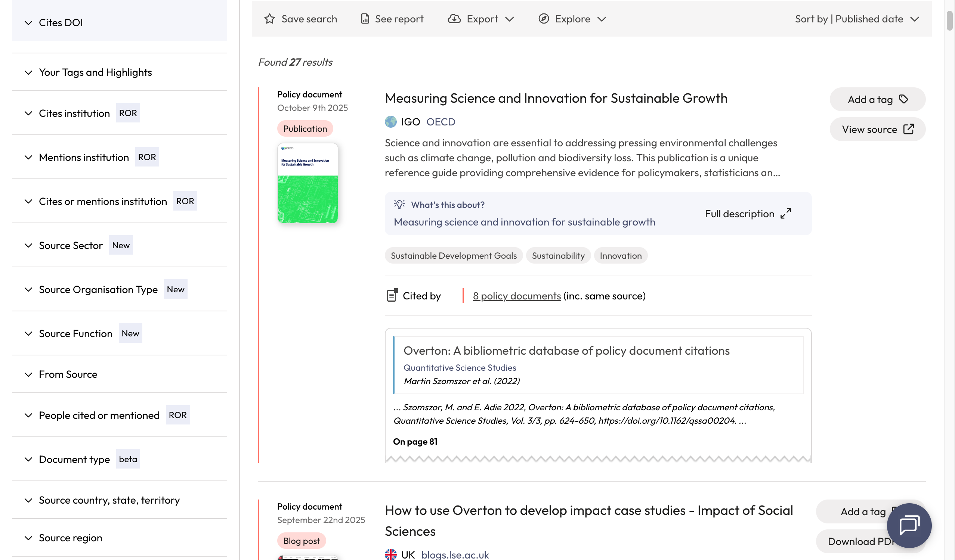Image resolution: width=955 pixels, height=560 pixels.
Task: Expand the Cites DOI filter
Action: click(120, 23)
